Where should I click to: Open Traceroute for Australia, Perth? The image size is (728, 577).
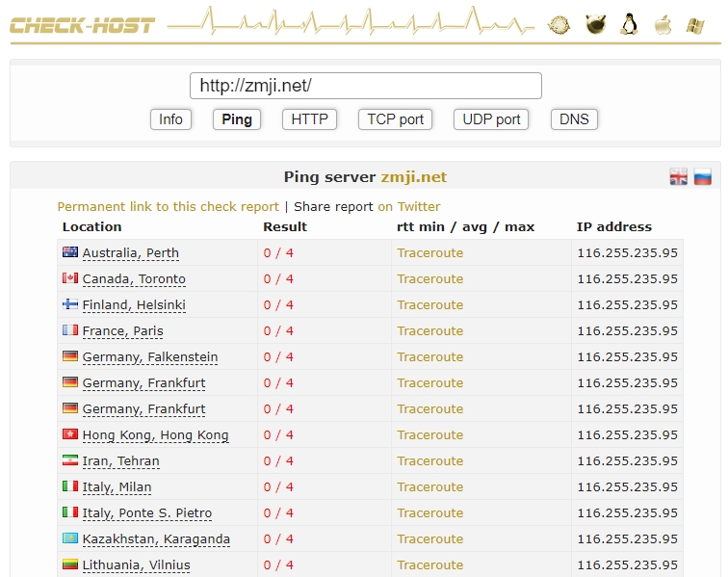click(x=429, y=253)
